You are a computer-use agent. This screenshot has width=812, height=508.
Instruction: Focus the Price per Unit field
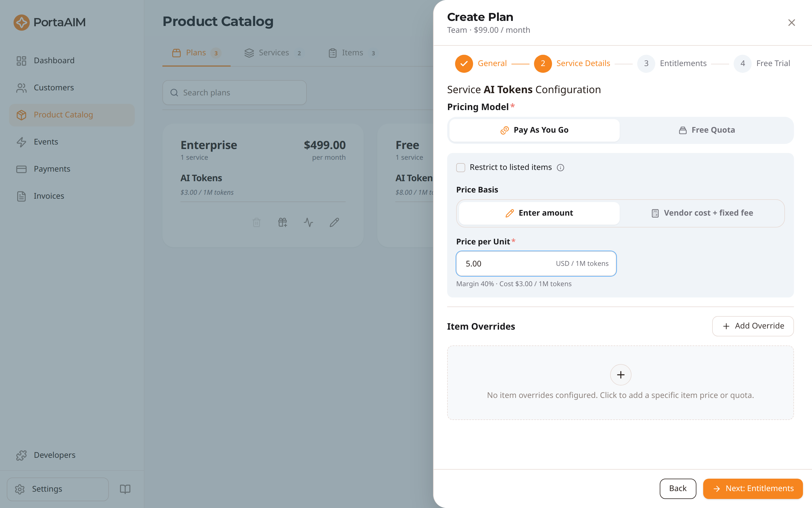tap(536, 264)
